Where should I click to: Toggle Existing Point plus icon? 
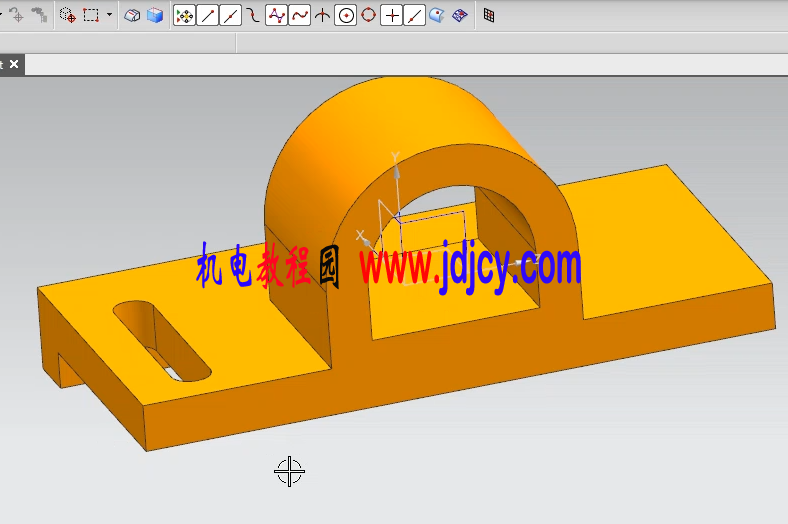click(x=392, y=16)
